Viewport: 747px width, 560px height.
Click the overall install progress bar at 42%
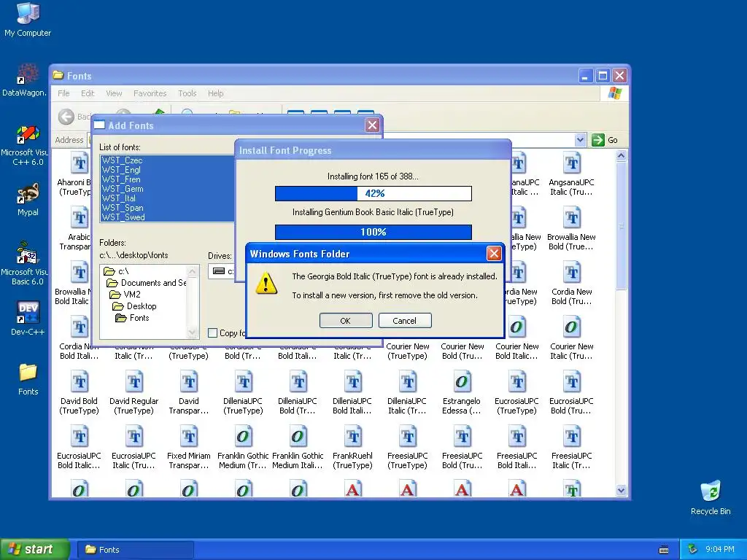click(x=373, y=193)
